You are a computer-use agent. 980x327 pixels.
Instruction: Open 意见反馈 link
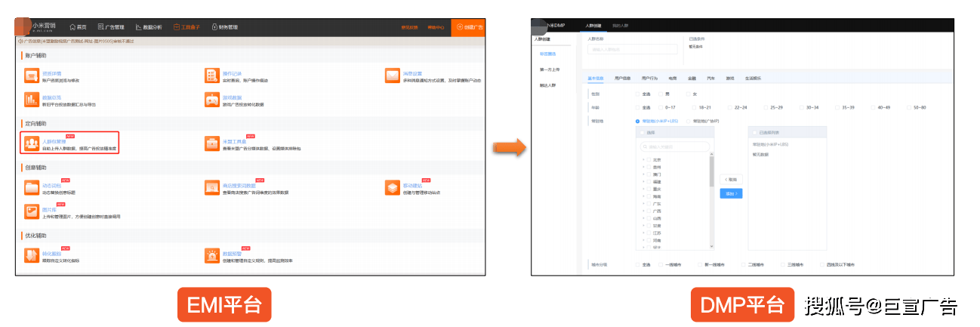[x=409, y=27]
